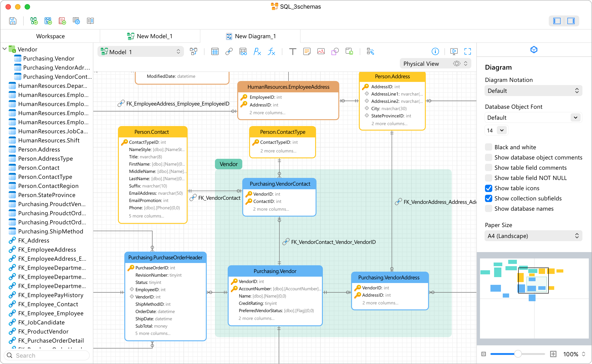Open the Diagram Notation dropdown
The height and width of the screenshot is (364, 592).
click(533, 91)
